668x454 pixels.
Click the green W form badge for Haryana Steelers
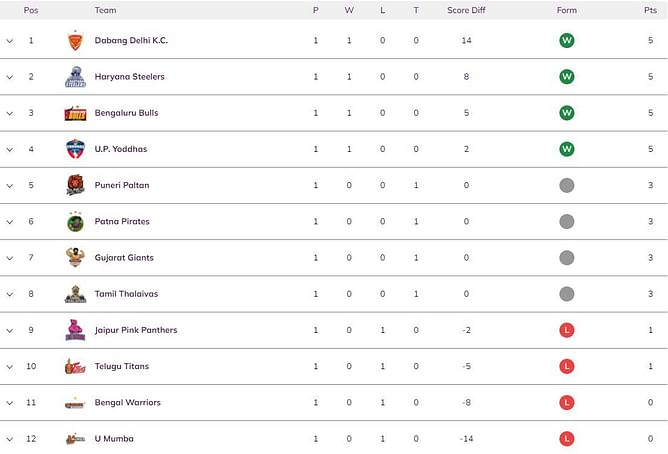(x=567, y=77)
